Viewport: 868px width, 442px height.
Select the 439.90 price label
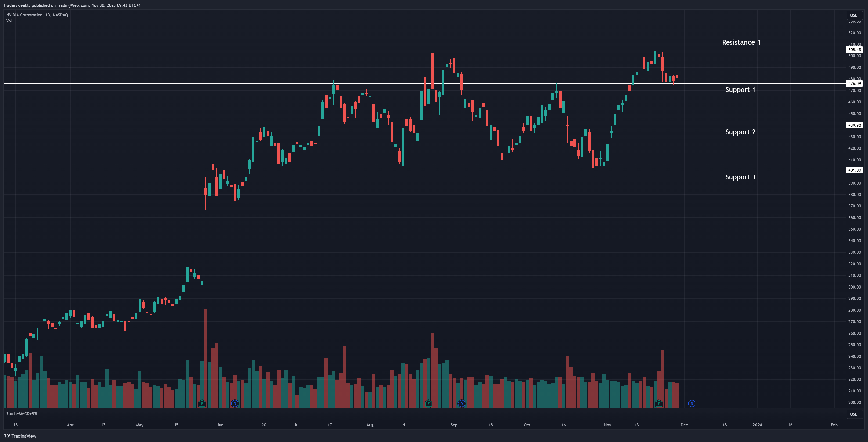854,125
